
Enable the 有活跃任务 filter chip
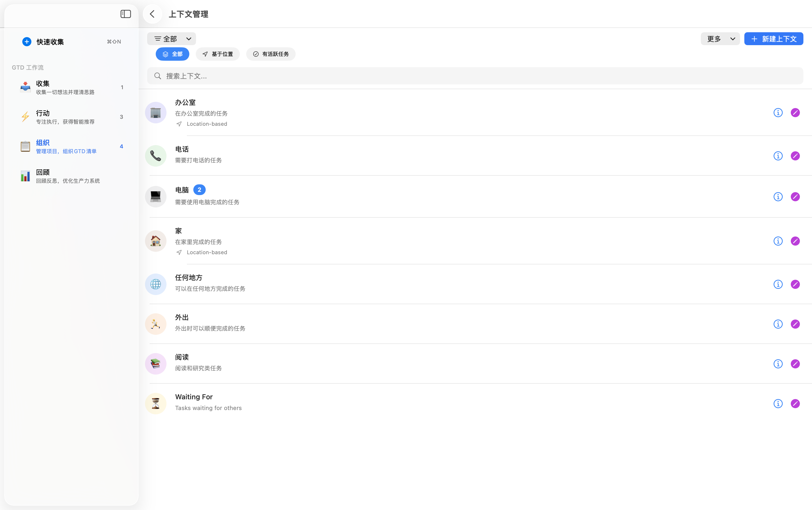pyautogui.click(x=271, y=54)
